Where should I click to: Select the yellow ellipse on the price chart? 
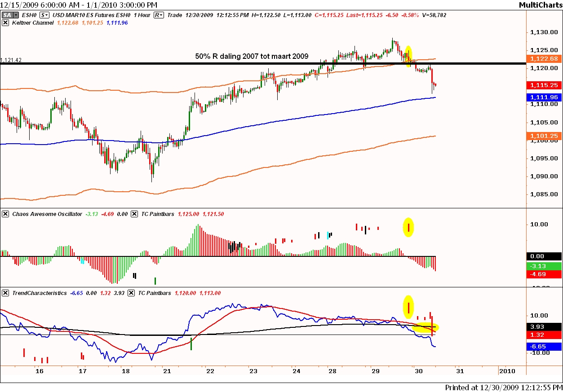pos(408,56)
